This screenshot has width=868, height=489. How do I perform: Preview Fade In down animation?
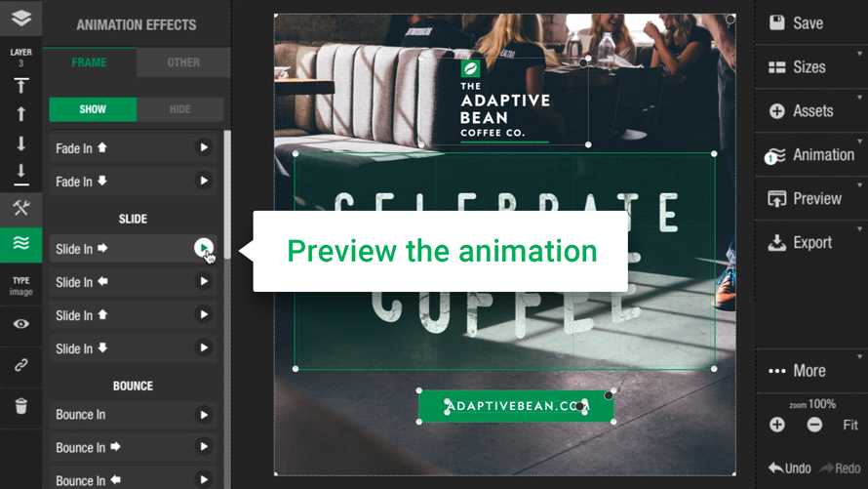(x=204, y=182)
